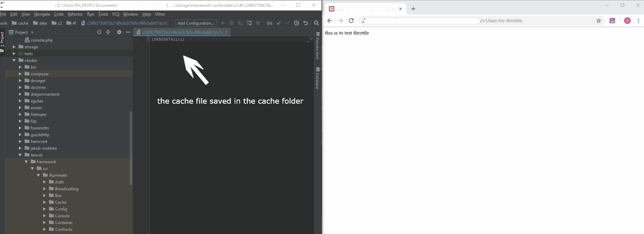644x234 pixels.
Task: Open the File menu
Action: click(3, 14)
